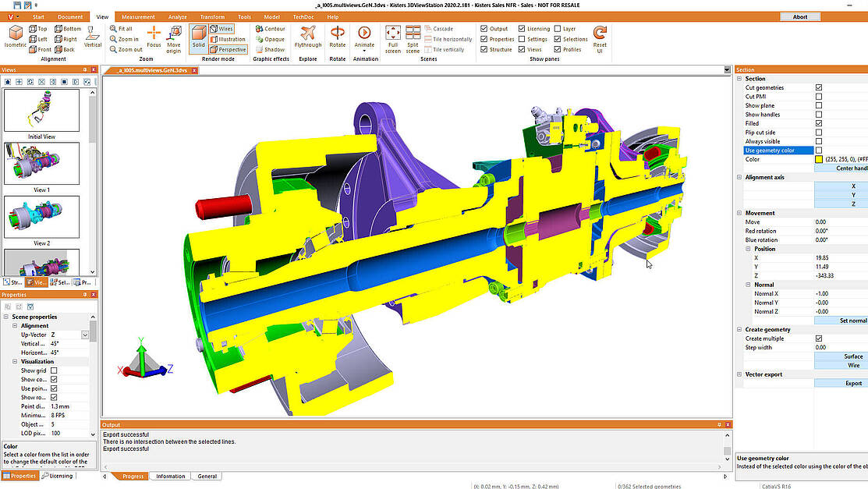This screenshot has width=868, height=489.
Task: Select Move origin tool
Action: point(174,39)
